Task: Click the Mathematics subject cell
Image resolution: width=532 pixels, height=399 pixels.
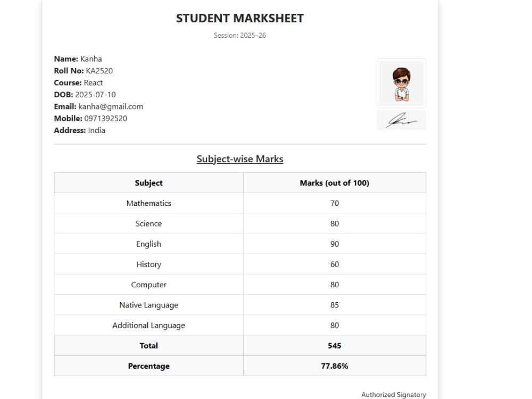Action: (x=148, y=203)
